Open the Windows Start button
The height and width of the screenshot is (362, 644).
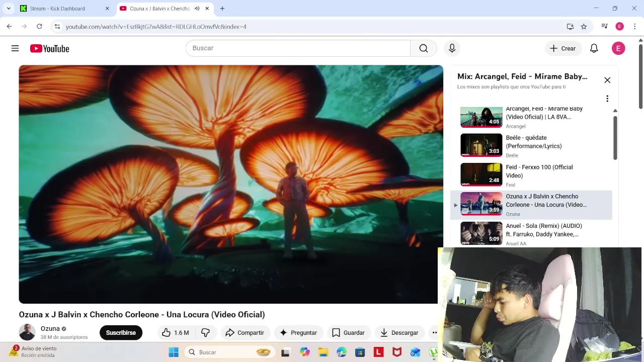point(174,352)
